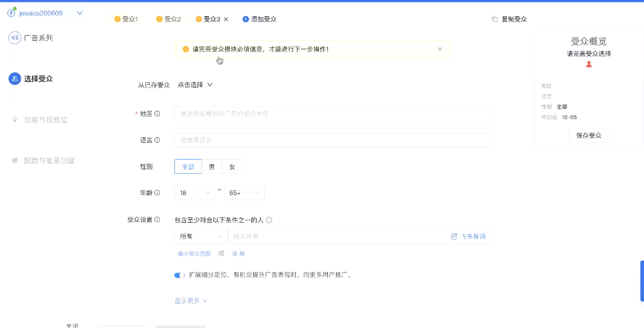This screenshot has width=644, height=328.
Task: Click the 缩小受众范围 link
Action: [x=194, y=254]
